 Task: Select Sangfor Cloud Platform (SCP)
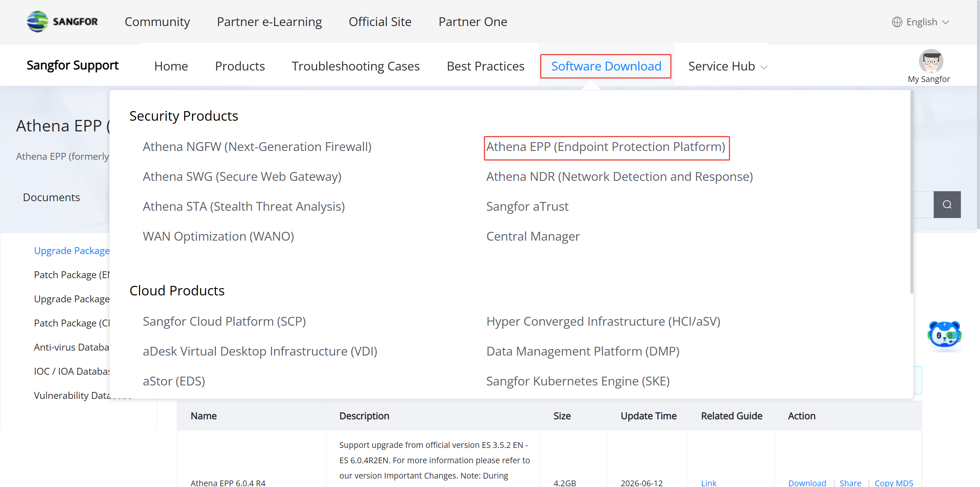click(x=224, y=321)
